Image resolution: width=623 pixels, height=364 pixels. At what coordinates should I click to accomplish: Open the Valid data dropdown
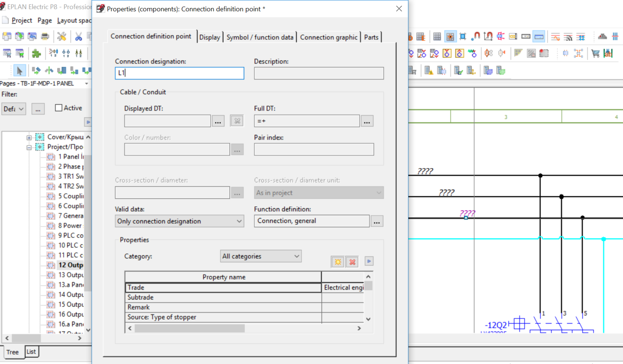click(x=179, y=221)
